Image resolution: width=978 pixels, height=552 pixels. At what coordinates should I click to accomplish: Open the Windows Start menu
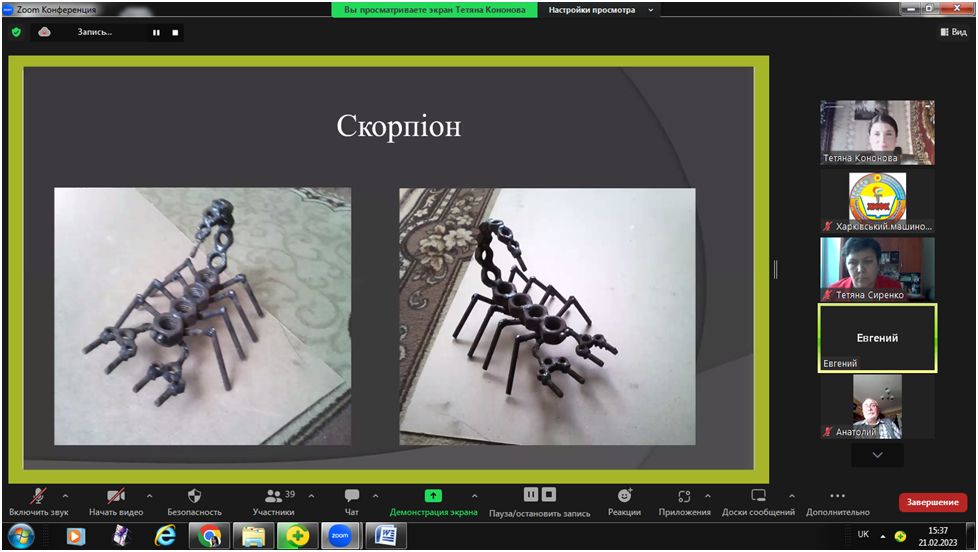pos(21,536)
